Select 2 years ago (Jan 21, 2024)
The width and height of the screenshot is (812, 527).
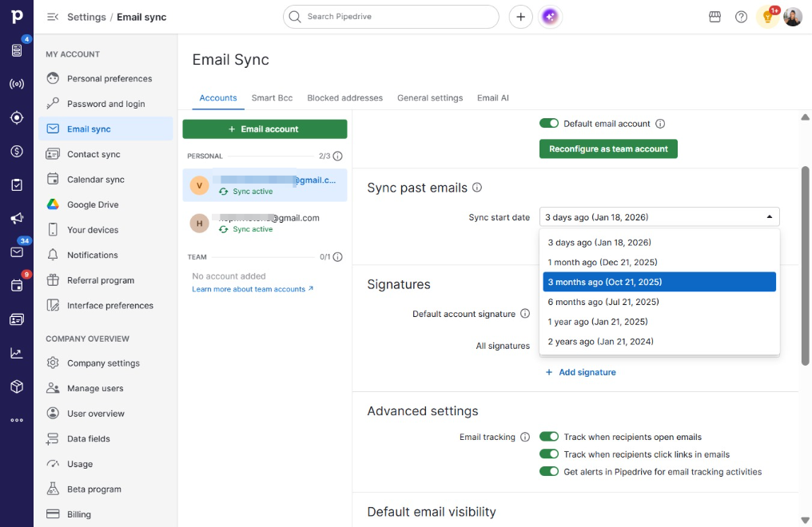(659, 341)
